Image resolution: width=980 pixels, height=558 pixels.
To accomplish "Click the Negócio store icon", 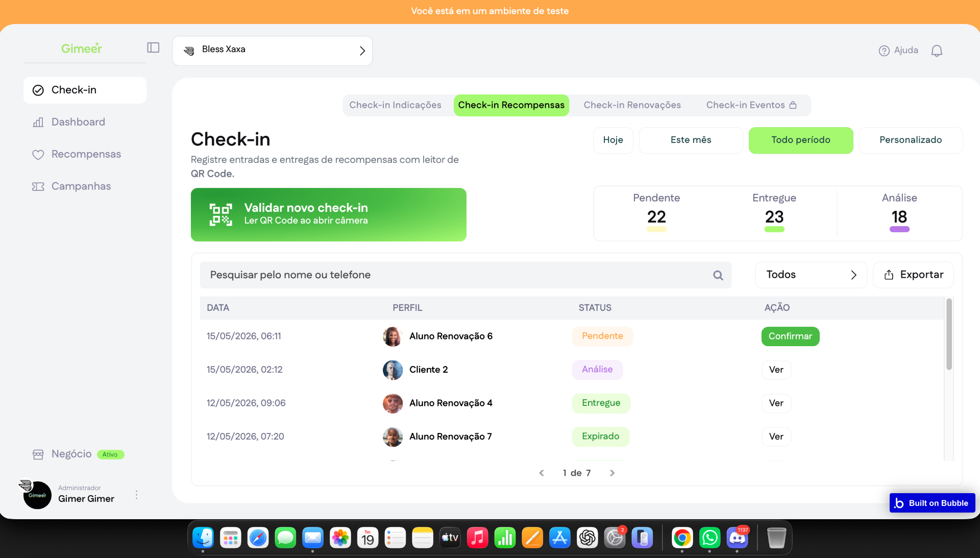I will click(38, 454).
